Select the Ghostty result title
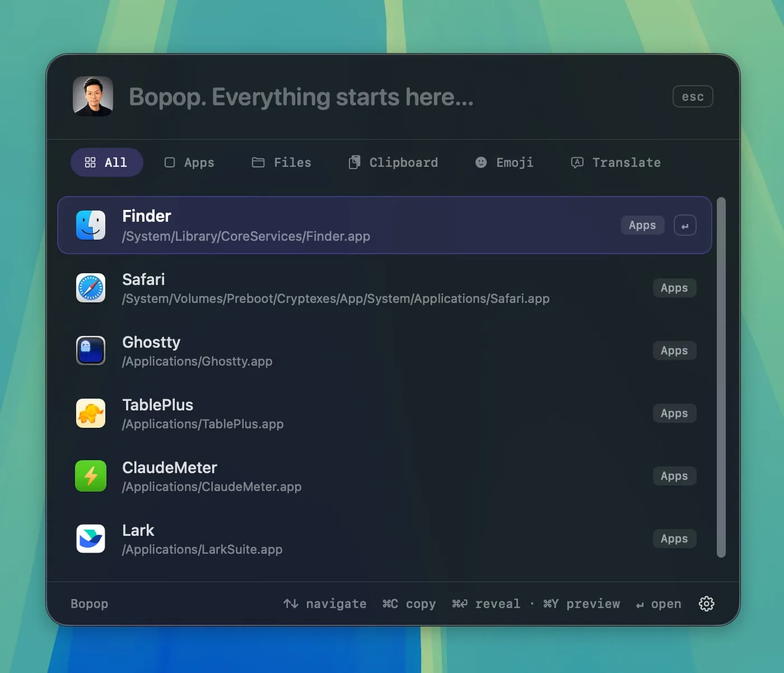Viewport: 784px width, 673px height. click(151, 342)
